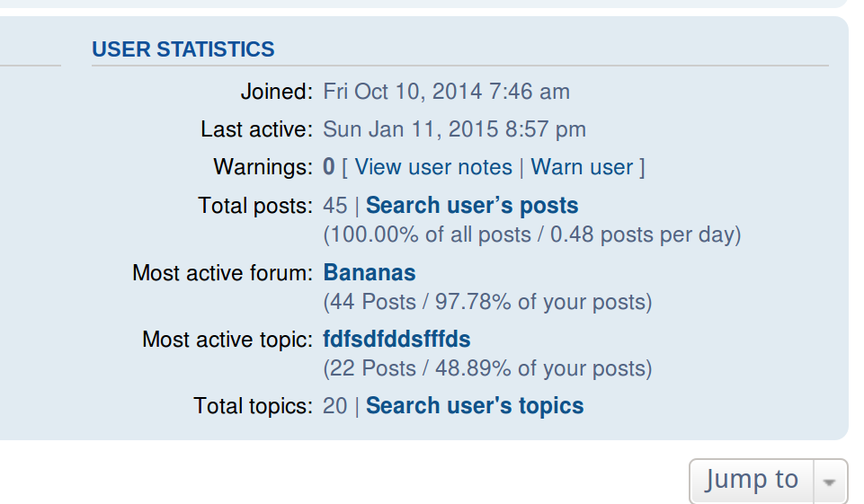Click the Warnings label text
Viewport: 864px width, 504px height.
[x=263, y=167]
